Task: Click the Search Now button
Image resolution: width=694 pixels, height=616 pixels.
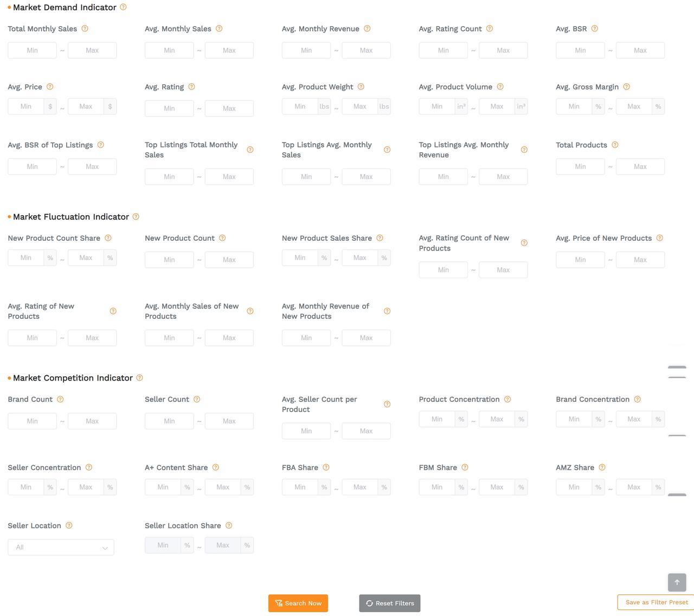Action: tap(298, 603)
